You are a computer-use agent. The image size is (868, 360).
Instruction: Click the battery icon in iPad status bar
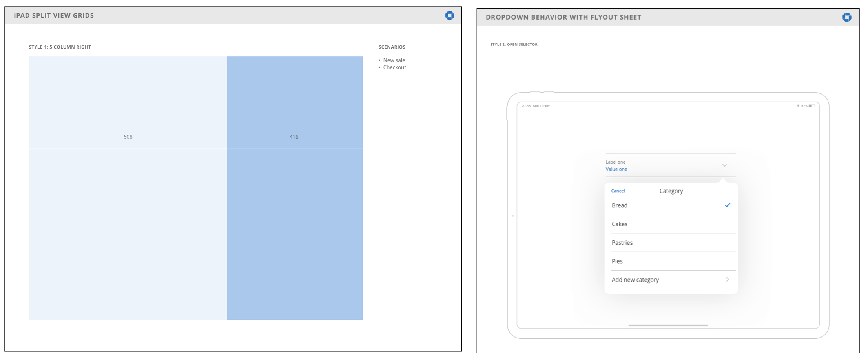(812, 106)
